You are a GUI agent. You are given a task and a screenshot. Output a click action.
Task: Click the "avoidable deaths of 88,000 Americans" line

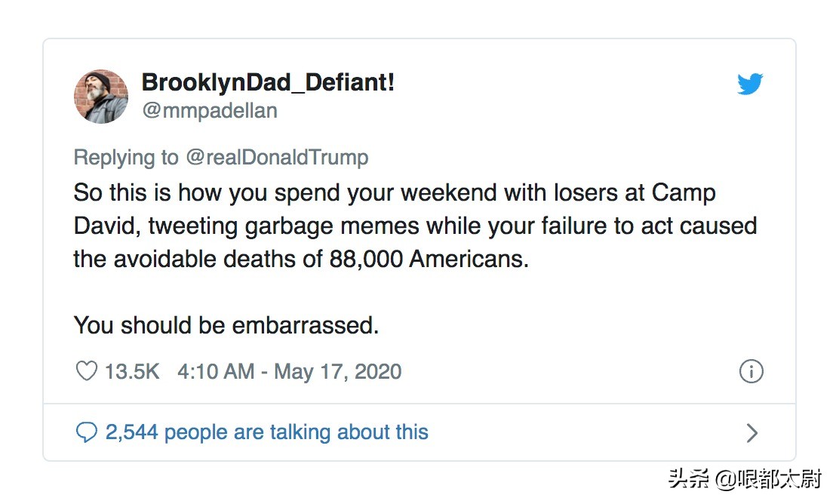coord(301,259)
